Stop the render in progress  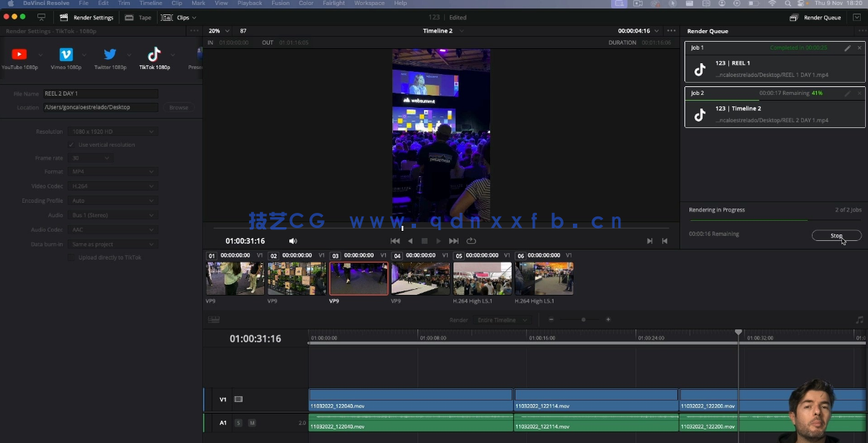pyautogui.click(x=836, y=235)
